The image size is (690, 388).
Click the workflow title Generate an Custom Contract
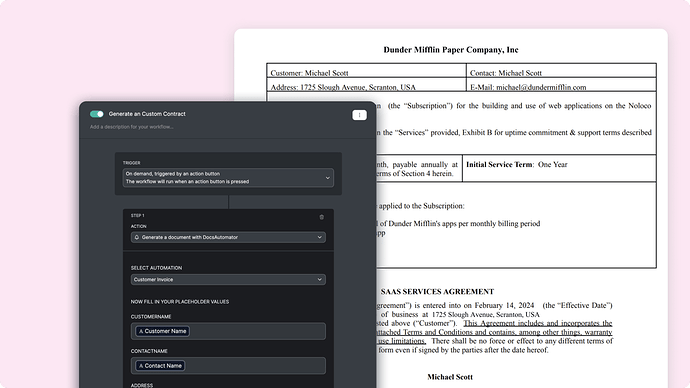coord(147,114)
